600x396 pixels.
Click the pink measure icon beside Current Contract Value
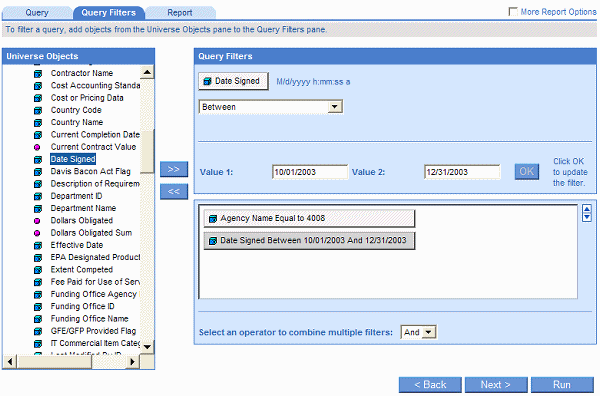coord(37,147)
